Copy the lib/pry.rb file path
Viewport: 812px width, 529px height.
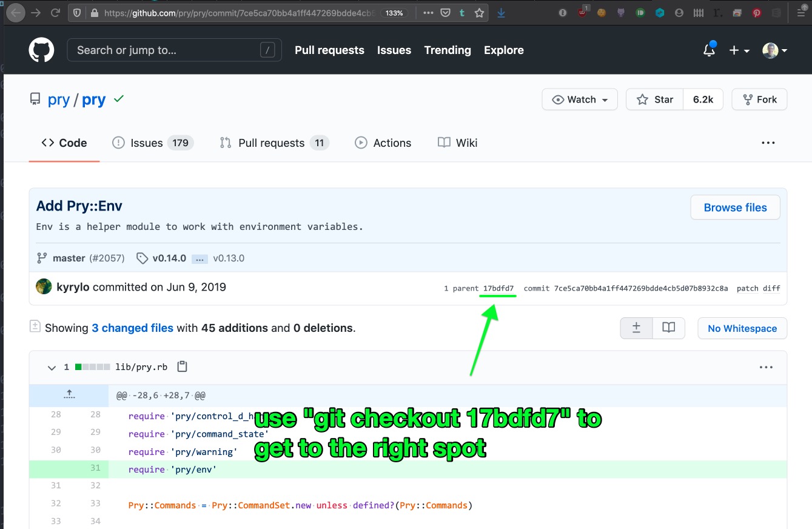(182, 366)
